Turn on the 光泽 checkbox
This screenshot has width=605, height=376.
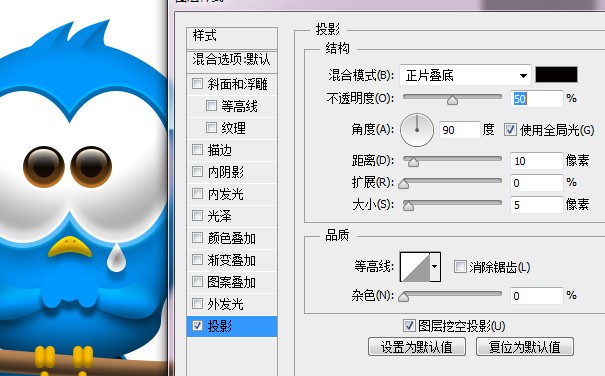click(x=197, y=215)
